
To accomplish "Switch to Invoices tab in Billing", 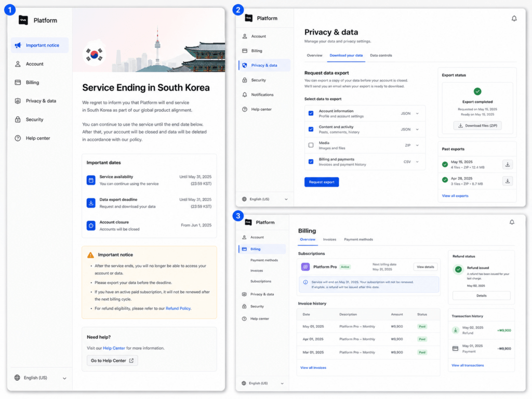I will point(329,240).
